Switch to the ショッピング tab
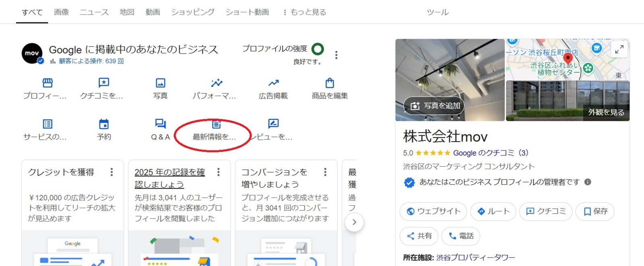The width and height of the screenshot is (644, 266). (x=193, y=12)
